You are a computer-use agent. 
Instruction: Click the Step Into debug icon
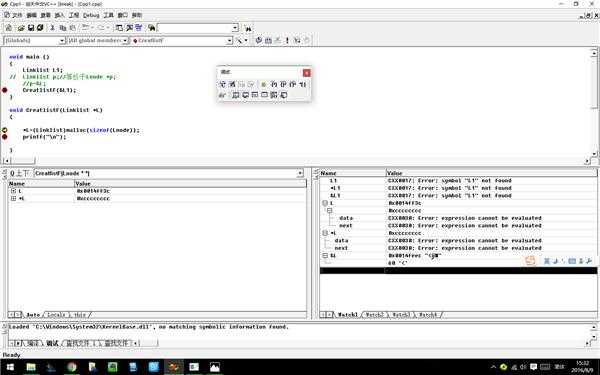click(x=274, y=84)
